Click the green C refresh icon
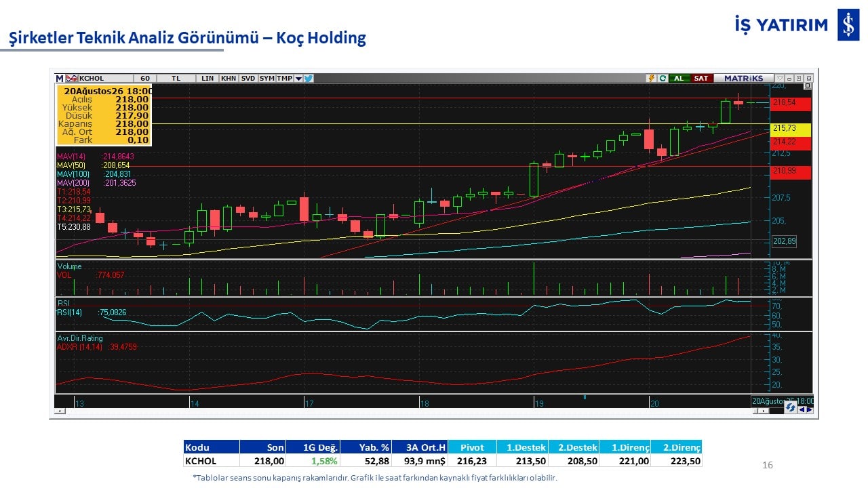This screenshot has height=488, width=868. click(x=663, y=78)
